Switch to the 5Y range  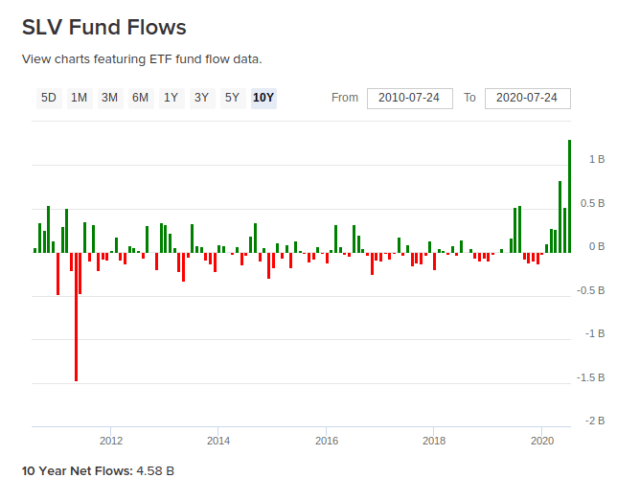tap(232, 98)
